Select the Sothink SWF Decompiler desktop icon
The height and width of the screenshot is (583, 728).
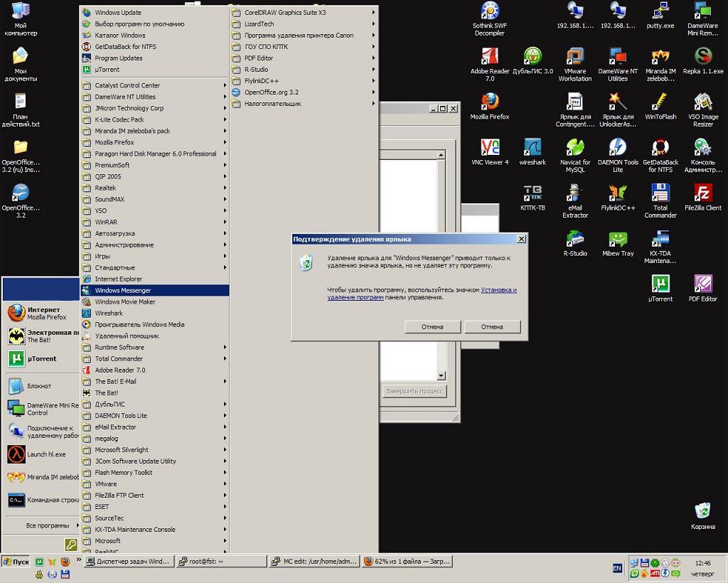click(490, 18)
